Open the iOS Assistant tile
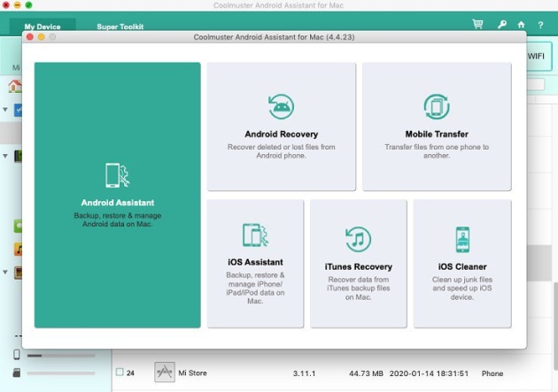558x392 pixels. click(x=255, y=264)
